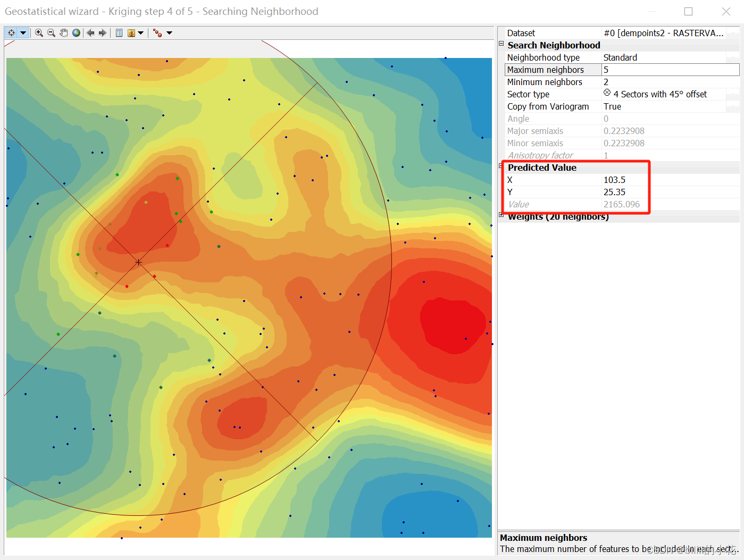
Task: Click the surface preview type icon
Action: (131, 33)
